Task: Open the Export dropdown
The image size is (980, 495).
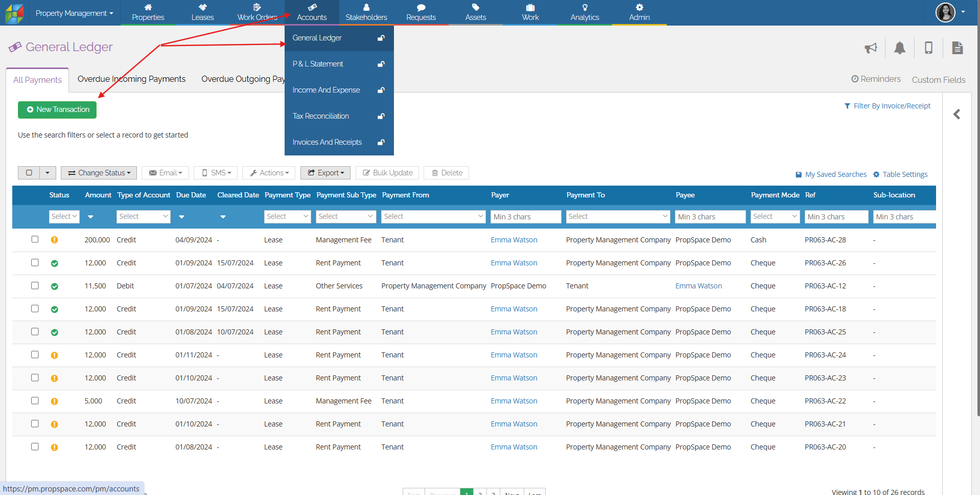Action: [x=325, y=173]
